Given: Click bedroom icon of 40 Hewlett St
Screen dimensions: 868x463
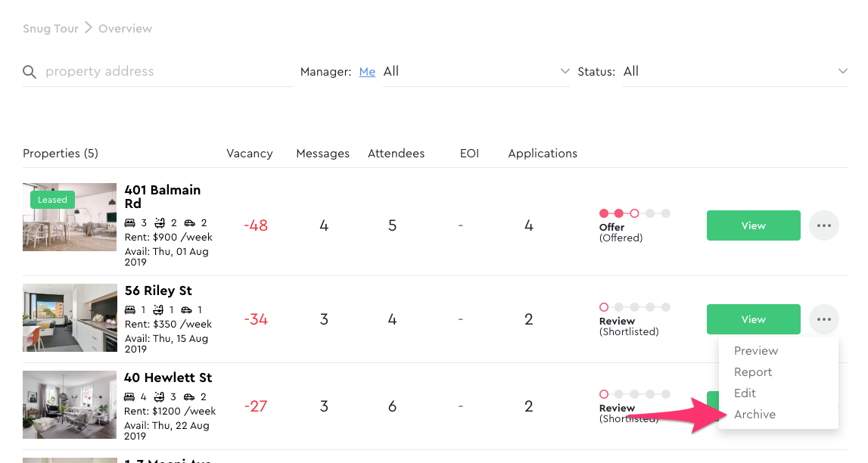Looking at the screenshot, I should click(x=129, y=396).
